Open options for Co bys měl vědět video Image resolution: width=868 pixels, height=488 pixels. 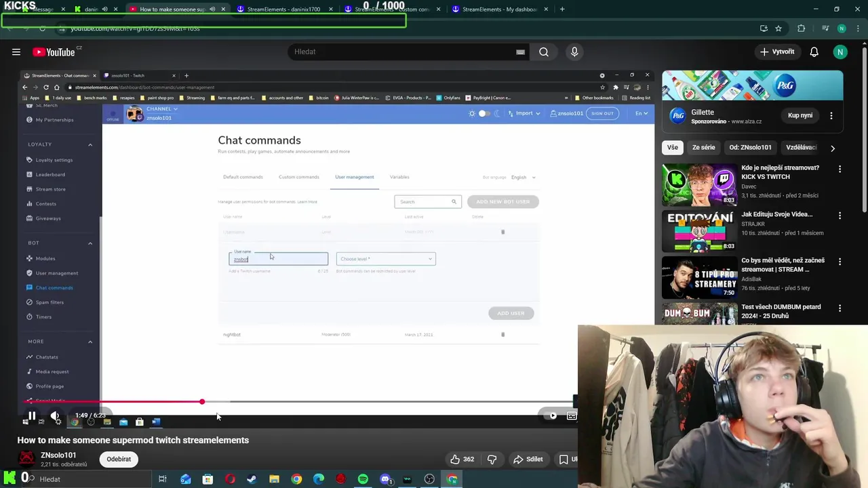pos(840,262)
